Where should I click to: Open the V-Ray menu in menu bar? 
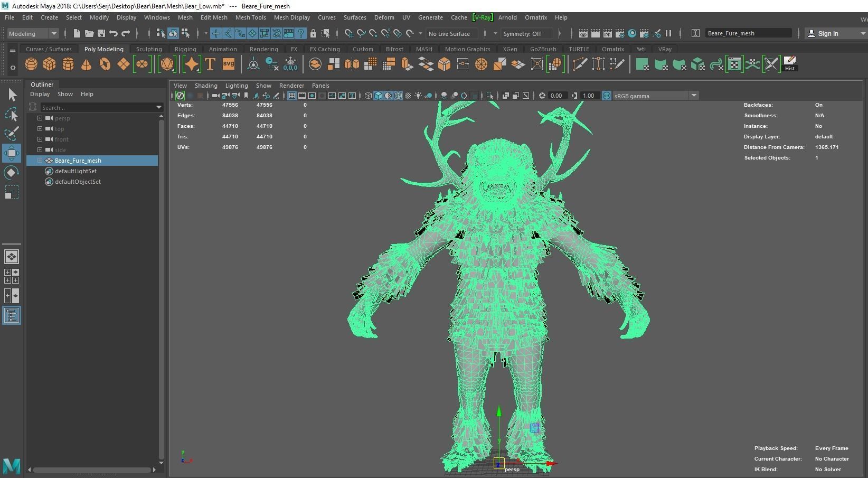483,17
